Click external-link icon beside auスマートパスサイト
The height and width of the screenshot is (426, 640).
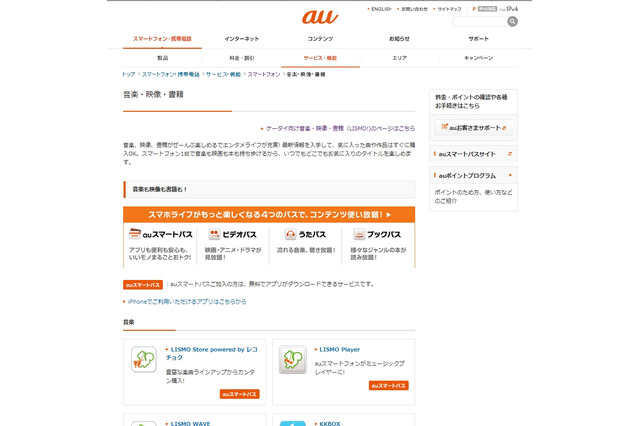pos(510,154)
